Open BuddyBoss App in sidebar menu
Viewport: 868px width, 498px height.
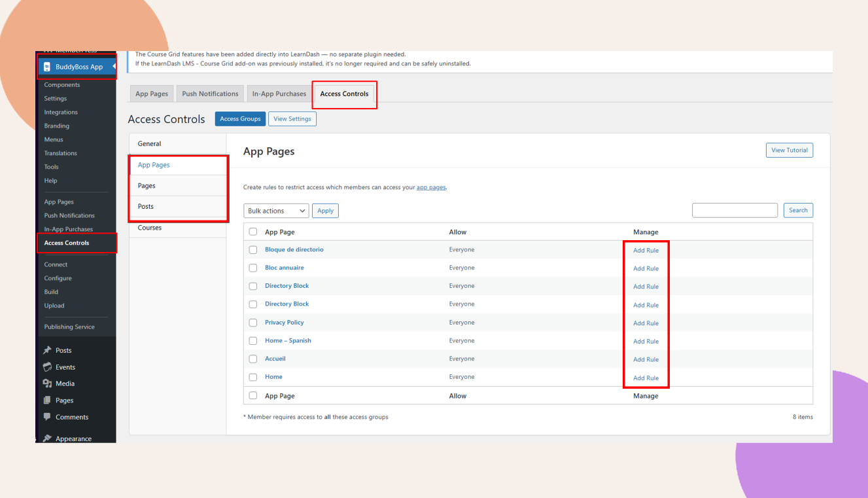77,67
